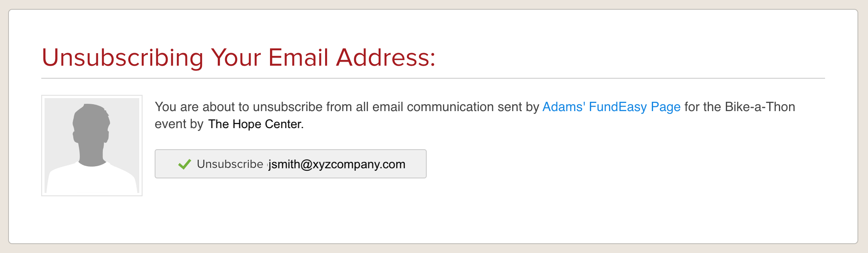Click the word 'Unsubscribe' in button
This screenshot has width=868, height=253.
[x=230, y=164]
